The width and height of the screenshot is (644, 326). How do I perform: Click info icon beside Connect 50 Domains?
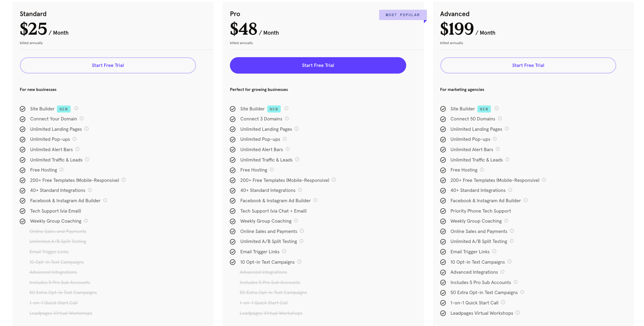pyautogui.click(x=500, y=119)
